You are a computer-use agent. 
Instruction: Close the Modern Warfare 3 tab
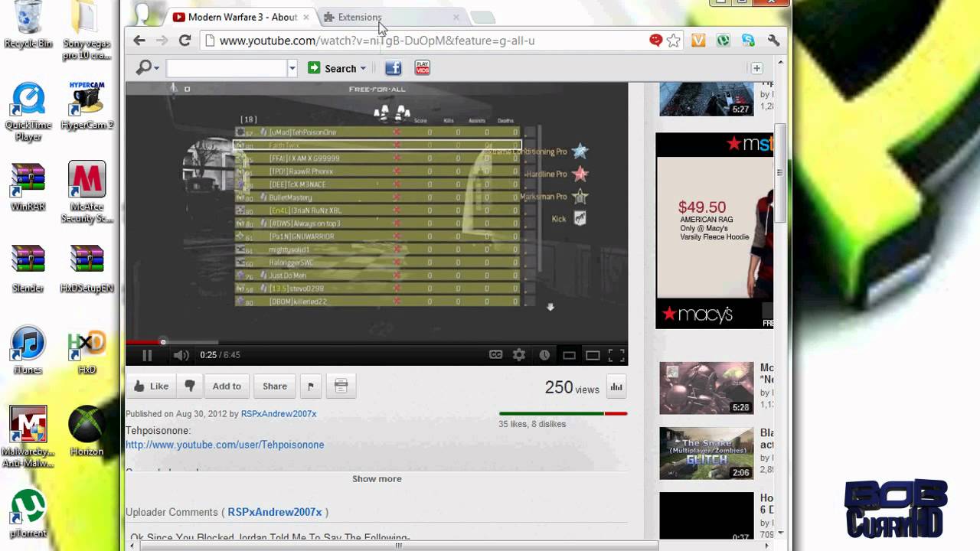(306, 17)
